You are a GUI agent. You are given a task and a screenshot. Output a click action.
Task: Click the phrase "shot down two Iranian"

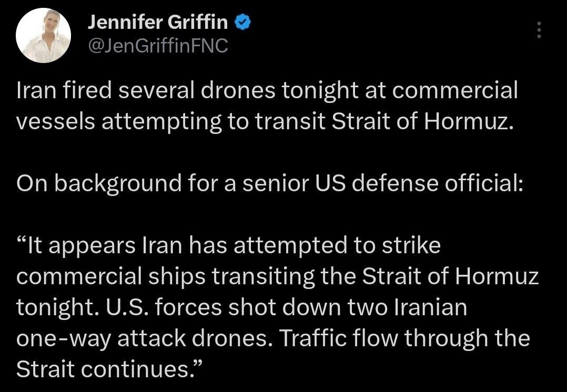pyautogui.click(x=348, y=308)
